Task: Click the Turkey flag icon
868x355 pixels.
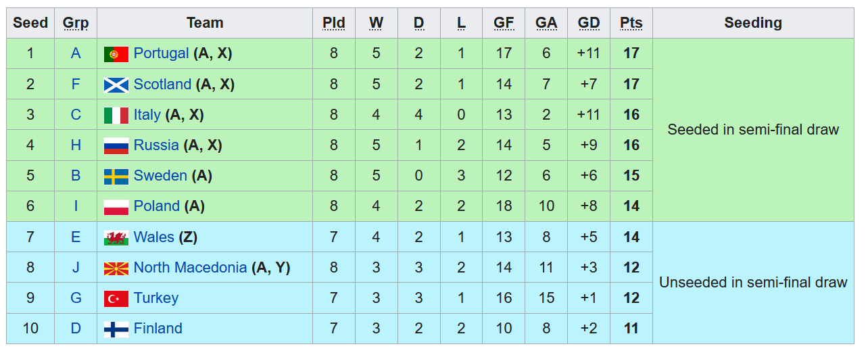Action: pos(116,299)
